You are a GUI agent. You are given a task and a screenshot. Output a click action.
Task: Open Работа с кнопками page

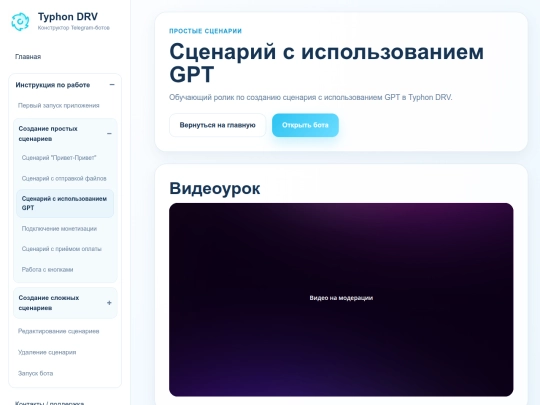(x=48, y=270)
